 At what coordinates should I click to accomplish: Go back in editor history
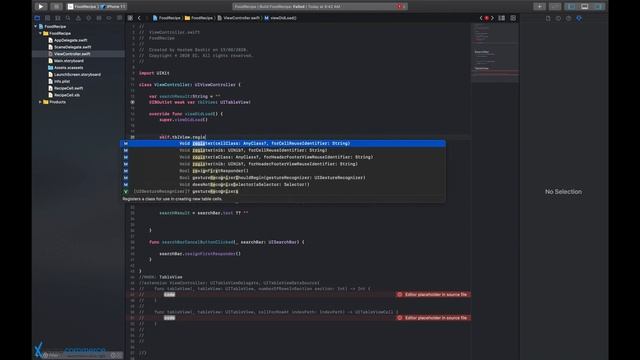[139, 18]
